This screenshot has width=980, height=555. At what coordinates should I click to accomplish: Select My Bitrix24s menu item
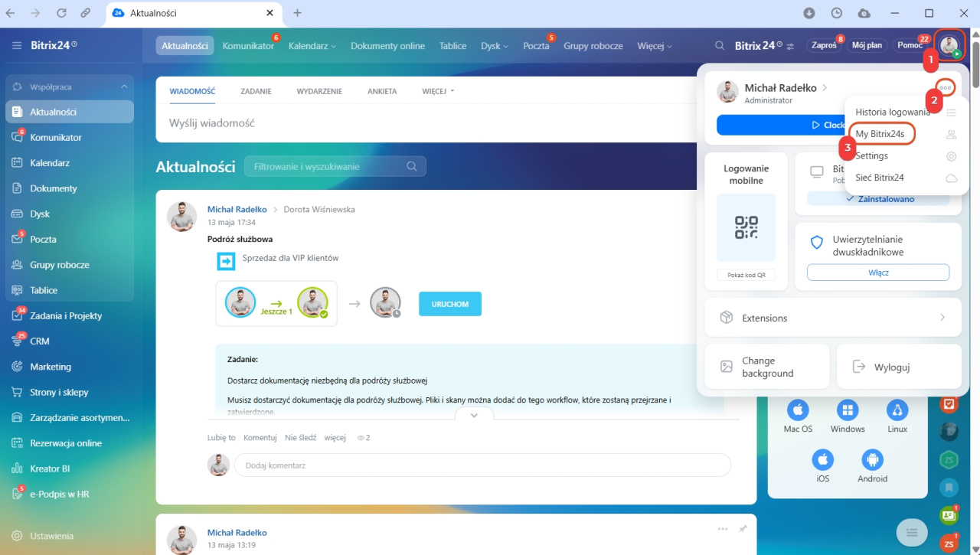point(880,134)
